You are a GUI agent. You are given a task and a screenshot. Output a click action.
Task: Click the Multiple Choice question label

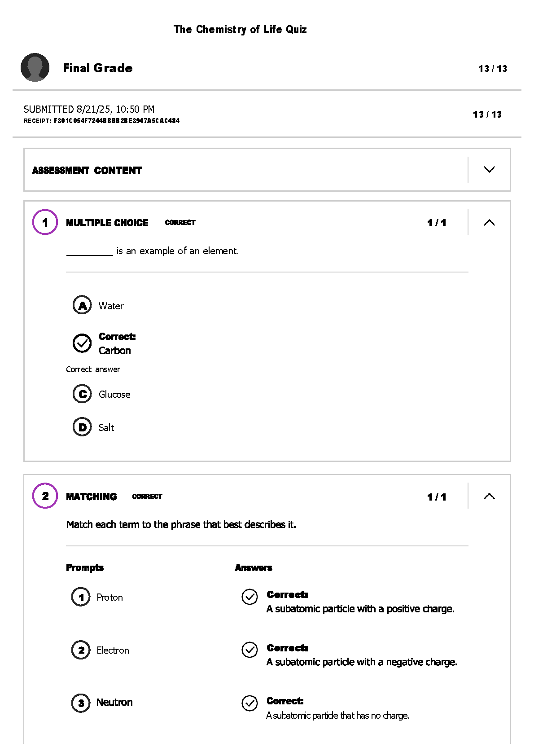pos(107,223)
